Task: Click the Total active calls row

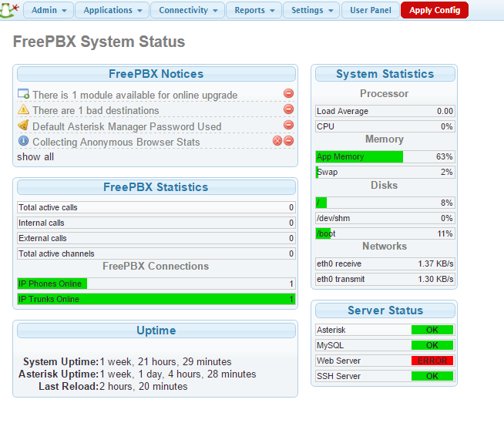Action: tap(156, 207)
